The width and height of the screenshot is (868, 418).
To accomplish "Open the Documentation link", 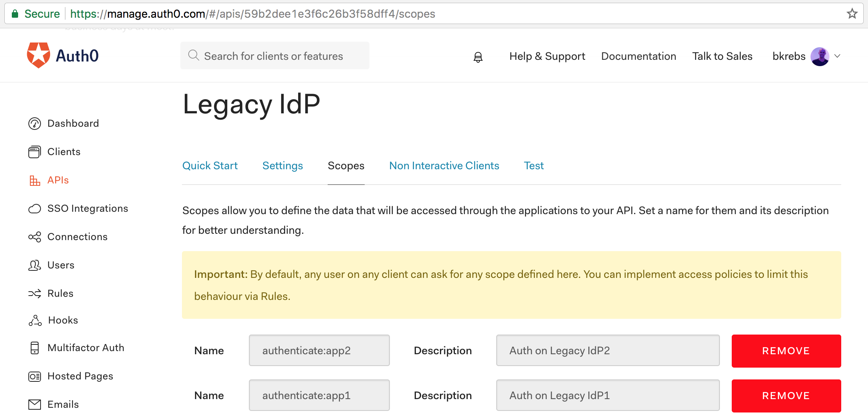I will tap(639, 56).
